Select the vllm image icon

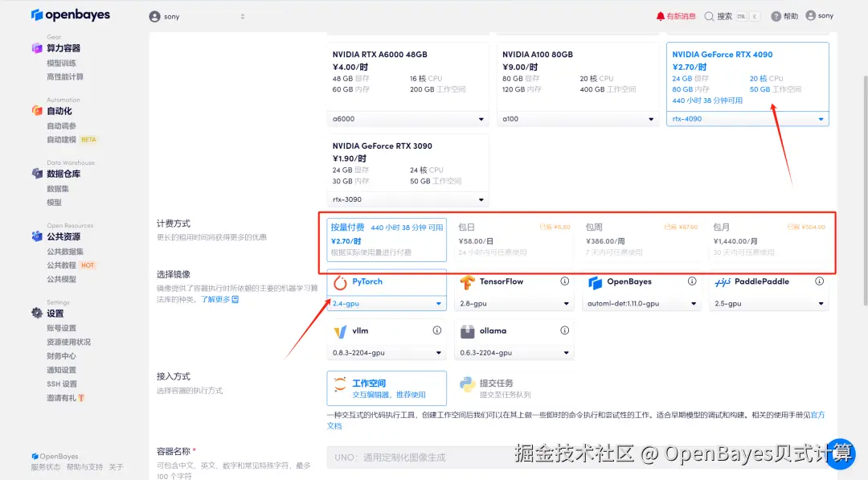pos(339,331)
